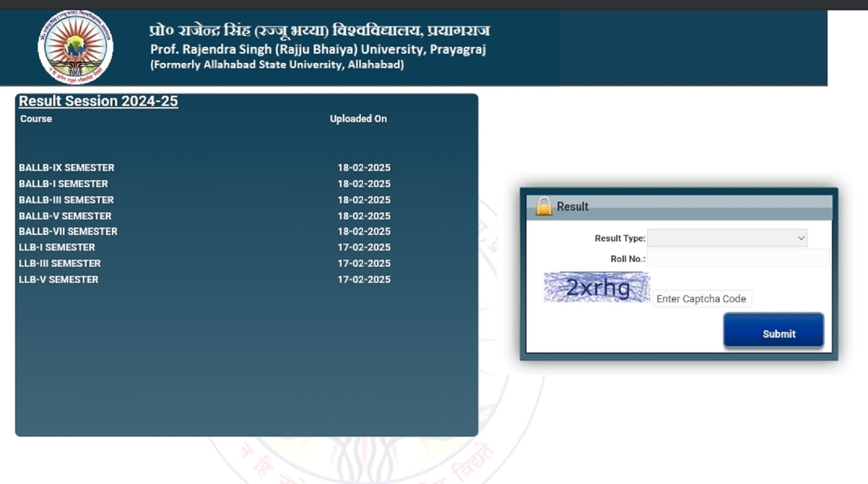Choose BALLB-V SEMESTER entry

pyautogui.click(x=65, y=216)
